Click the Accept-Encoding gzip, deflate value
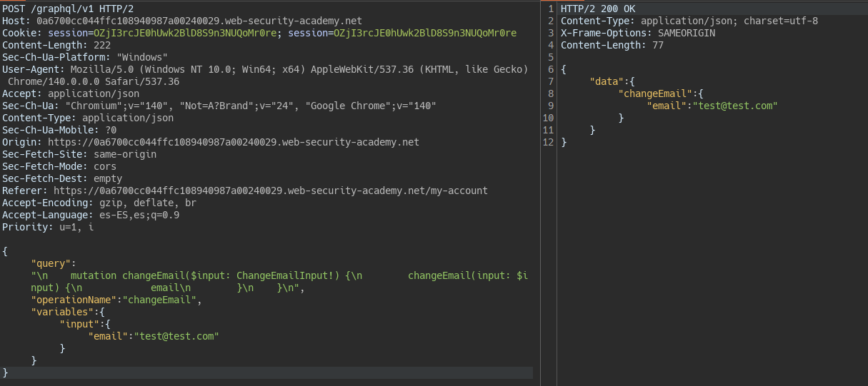Image resolution: width=868 pixels, height=386 pixels. pos(147,203)
